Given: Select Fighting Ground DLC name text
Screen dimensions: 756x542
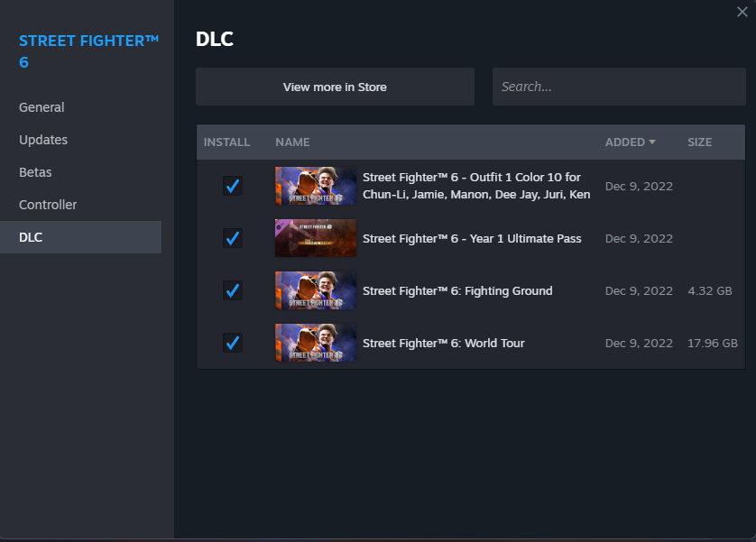Looking at the screenshot, I should [x=457, y=291].
